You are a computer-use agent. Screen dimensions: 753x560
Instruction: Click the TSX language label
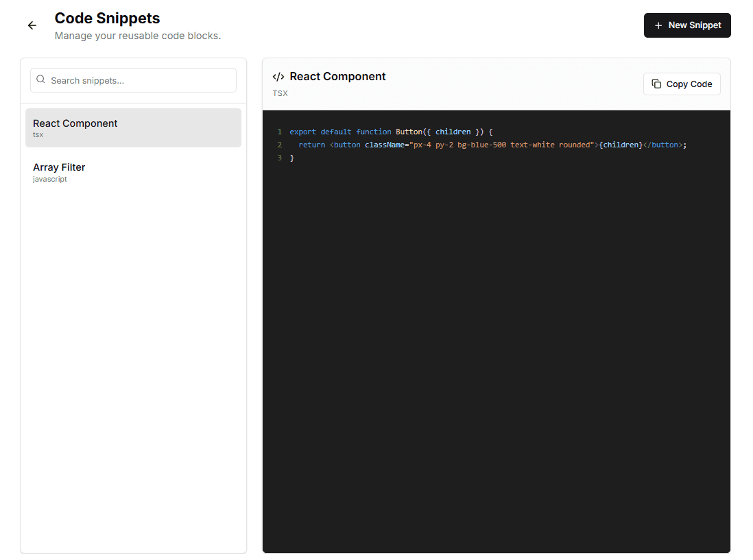[280, 93]
